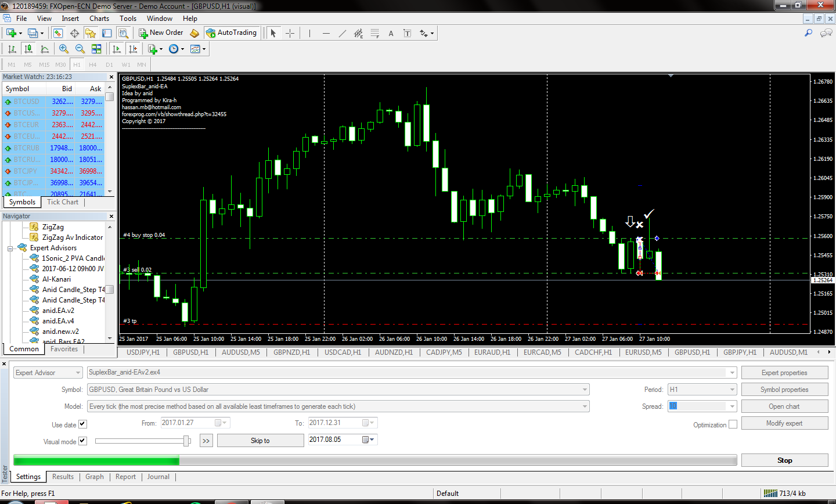836x504 pixels.
Task: Toggle the AutoTrading button
Action: pyautogui.click(x=231, y=33)
